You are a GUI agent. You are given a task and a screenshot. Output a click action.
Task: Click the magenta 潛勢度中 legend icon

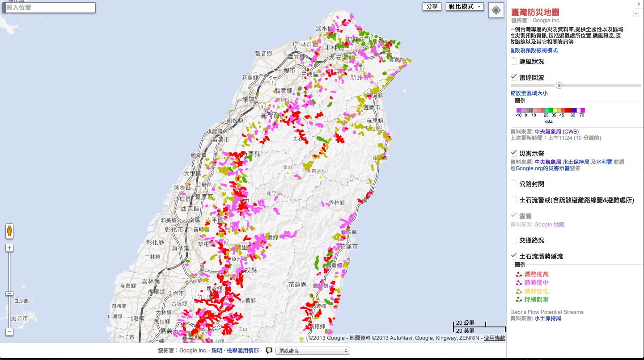pyautogui.click(x=518, y=283)
